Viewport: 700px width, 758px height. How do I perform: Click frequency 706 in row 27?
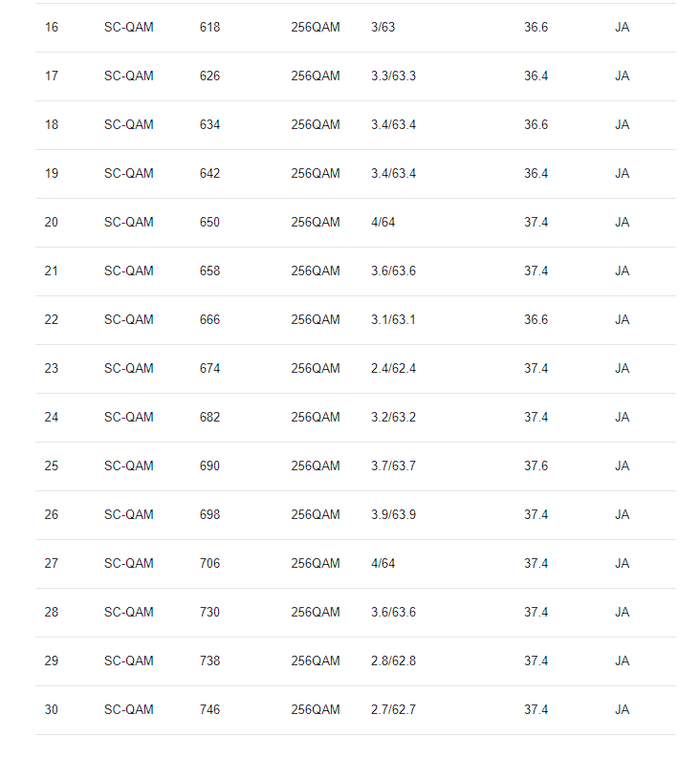pos(209,563)
